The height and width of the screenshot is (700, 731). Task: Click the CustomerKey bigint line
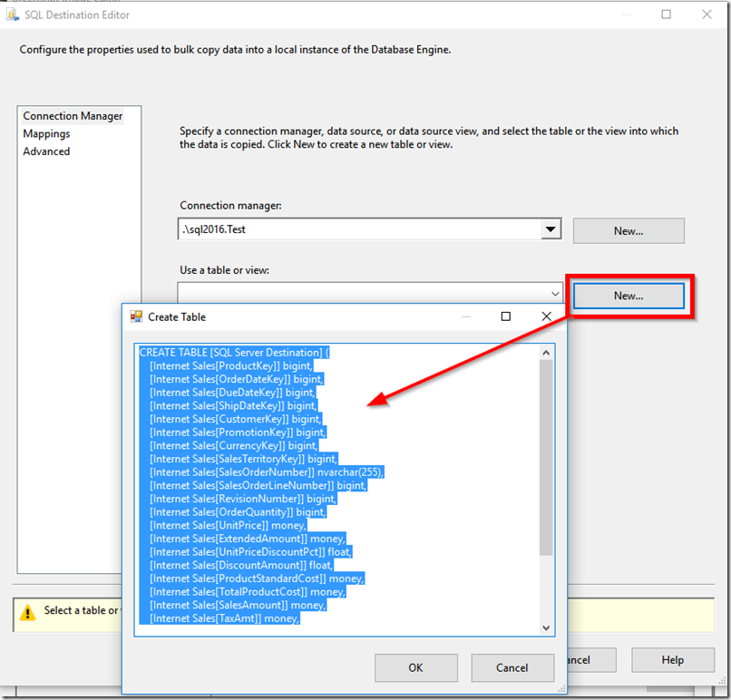(x=236, y=419)
